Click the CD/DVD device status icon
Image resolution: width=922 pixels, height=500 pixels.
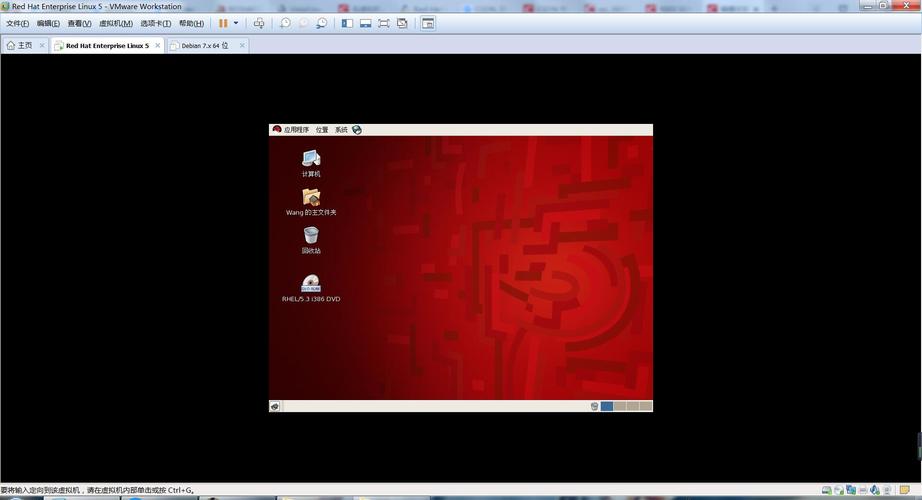point(839,490)
